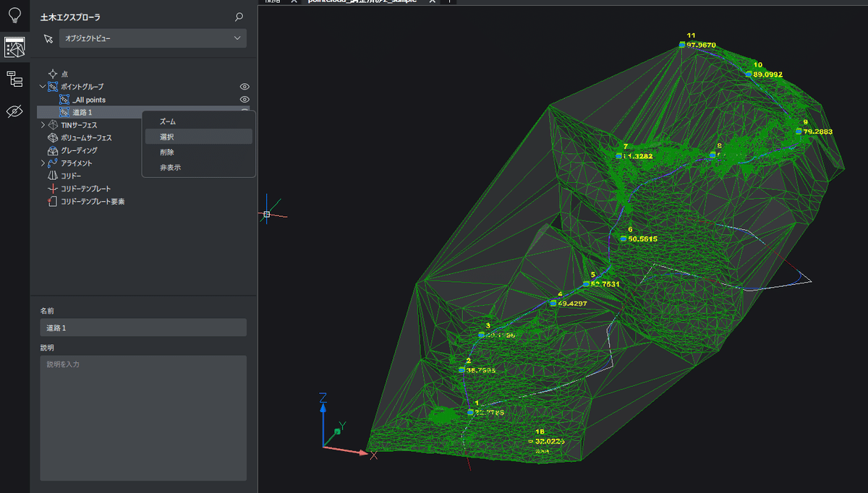Choose 選択 from the context menu

click(x=199, y=137)
